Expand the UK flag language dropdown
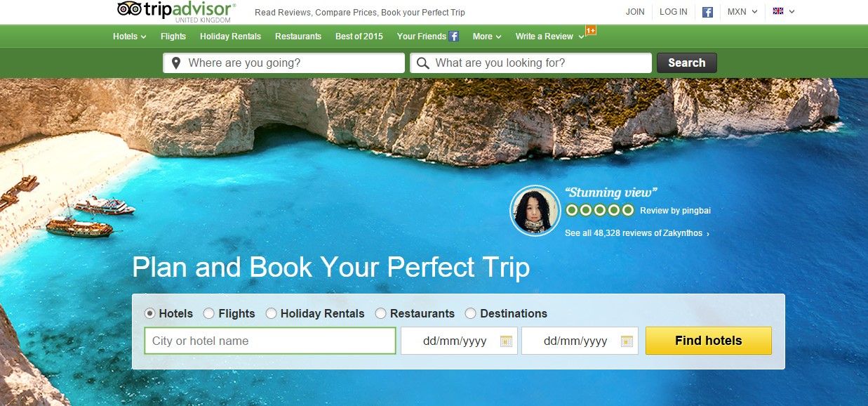 click(784, 11)
